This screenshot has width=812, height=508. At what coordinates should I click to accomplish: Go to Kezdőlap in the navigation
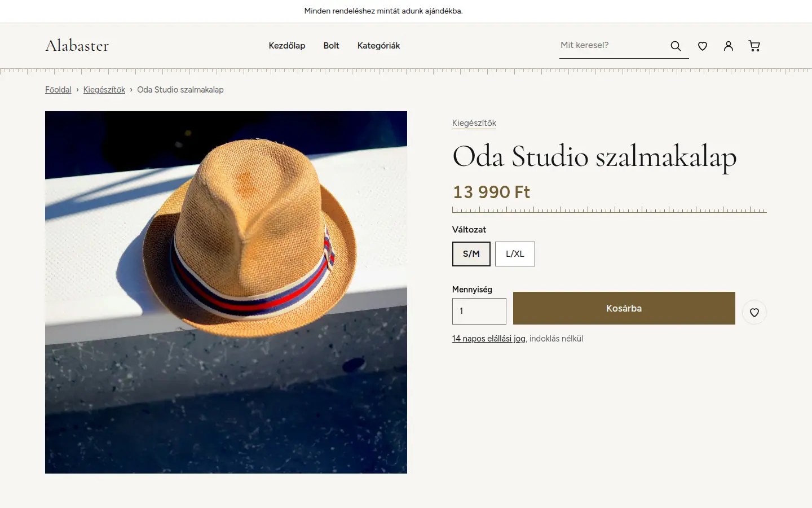[287, 46]
